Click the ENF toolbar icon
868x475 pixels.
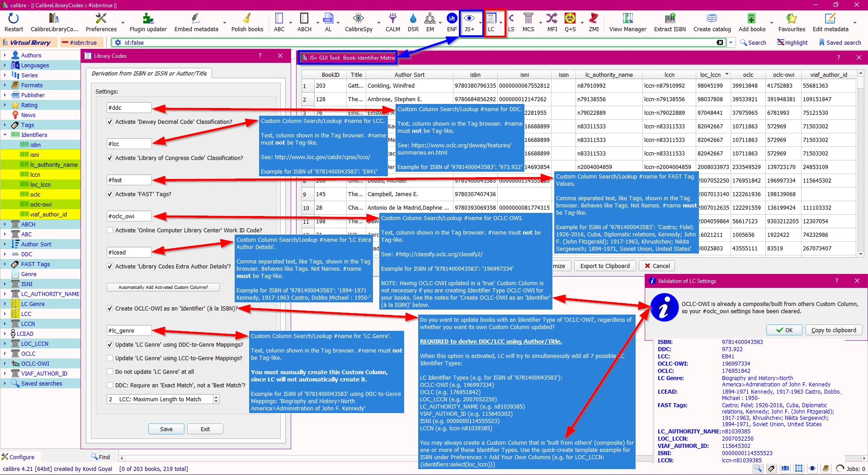(x=452, y=19)
